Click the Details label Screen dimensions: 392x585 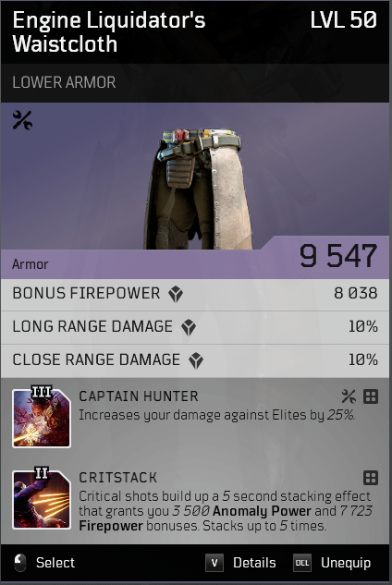pos(254,563)
